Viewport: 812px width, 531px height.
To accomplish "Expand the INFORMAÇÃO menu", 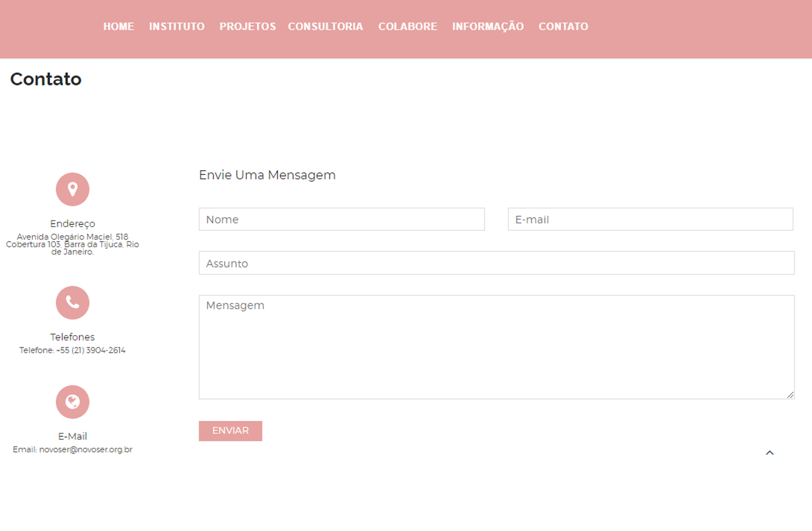I will 488,27.
